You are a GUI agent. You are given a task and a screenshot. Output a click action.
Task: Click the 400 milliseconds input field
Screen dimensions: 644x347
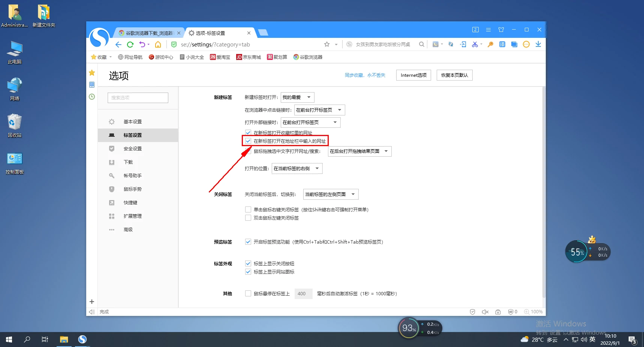(x=304, y=294)
